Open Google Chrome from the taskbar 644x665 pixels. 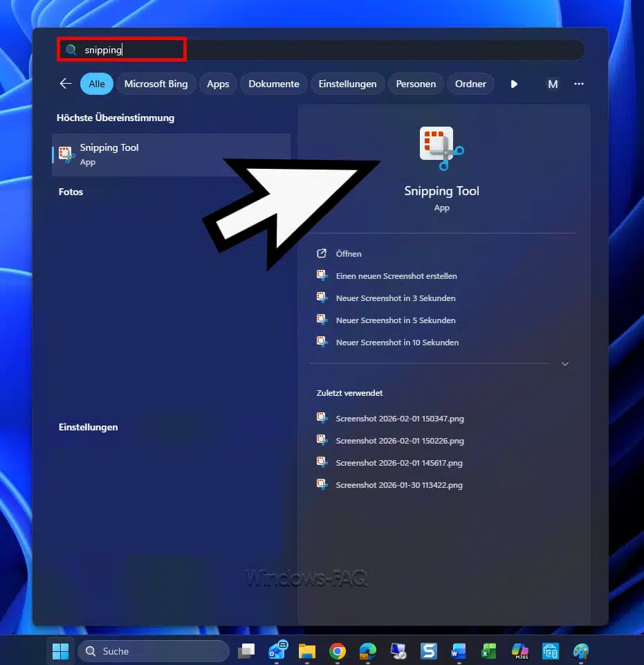338,651
